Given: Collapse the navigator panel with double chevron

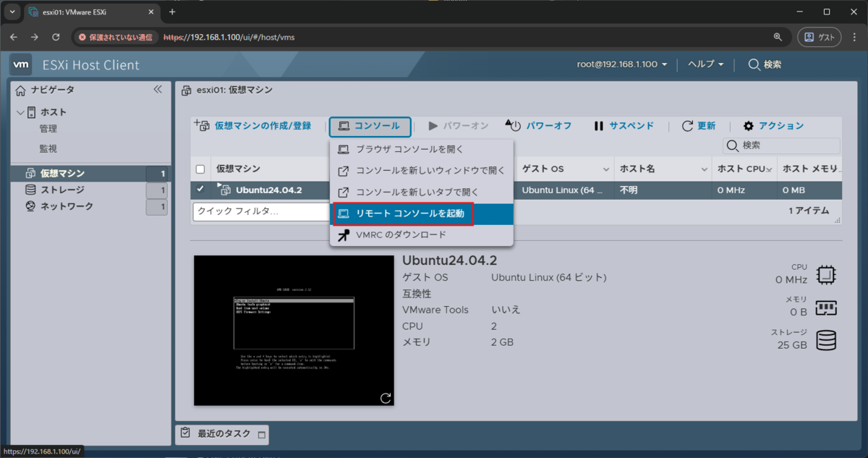Looking at the screenshot, I should (157, 90).
